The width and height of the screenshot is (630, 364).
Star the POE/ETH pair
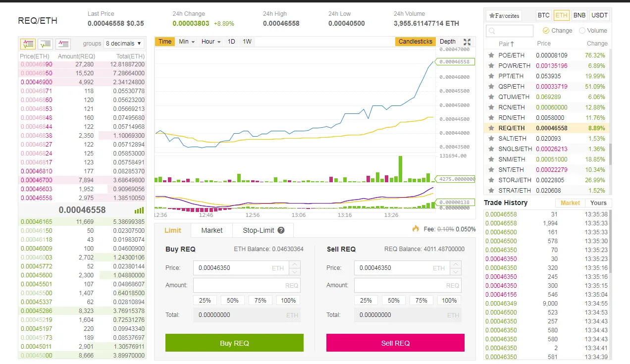pyautogui.click(x=491, y=55)
